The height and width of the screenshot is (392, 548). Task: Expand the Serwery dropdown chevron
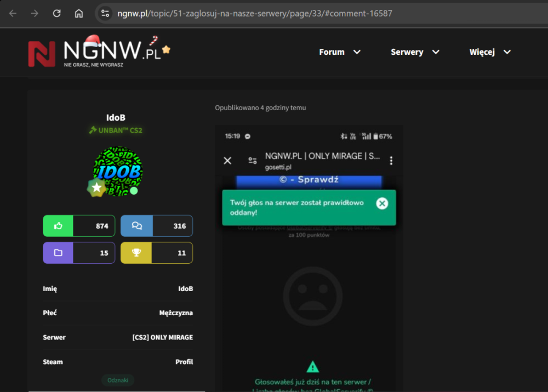436,52
